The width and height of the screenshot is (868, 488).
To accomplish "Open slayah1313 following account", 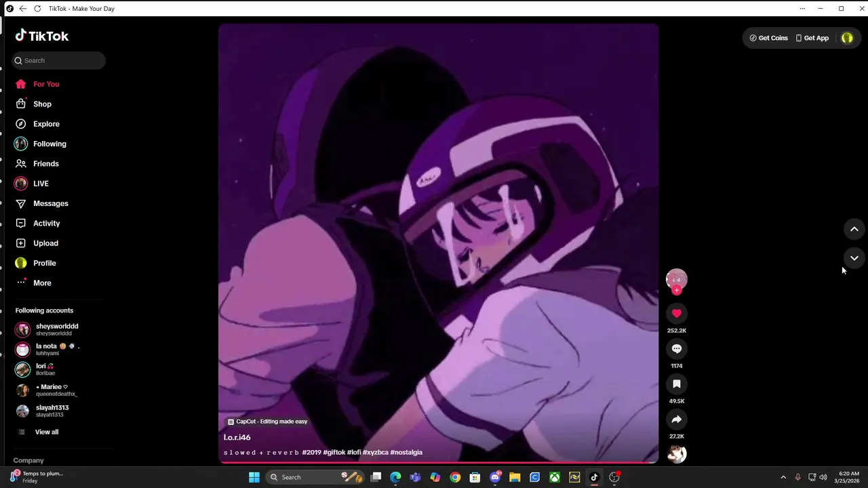I will coord(58,411).
